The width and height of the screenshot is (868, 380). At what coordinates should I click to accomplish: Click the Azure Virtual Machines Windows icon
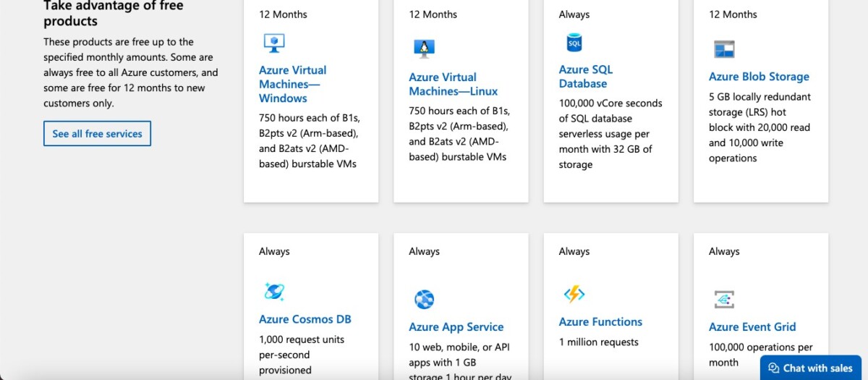coord(274,43)
